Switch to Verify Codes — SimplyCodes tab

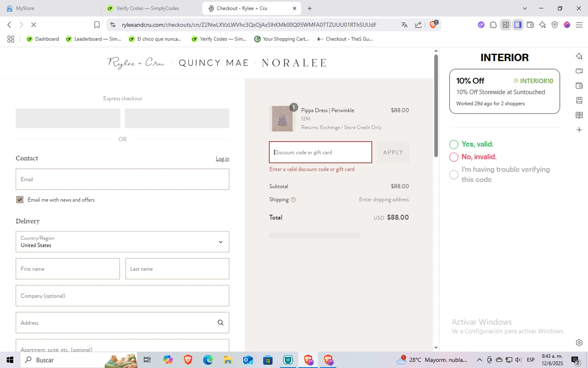click(x=151, y=8)
